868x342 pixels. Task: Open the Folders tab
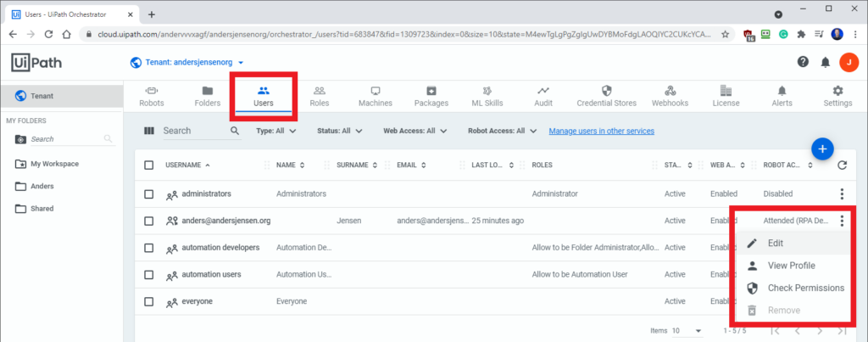208,97
